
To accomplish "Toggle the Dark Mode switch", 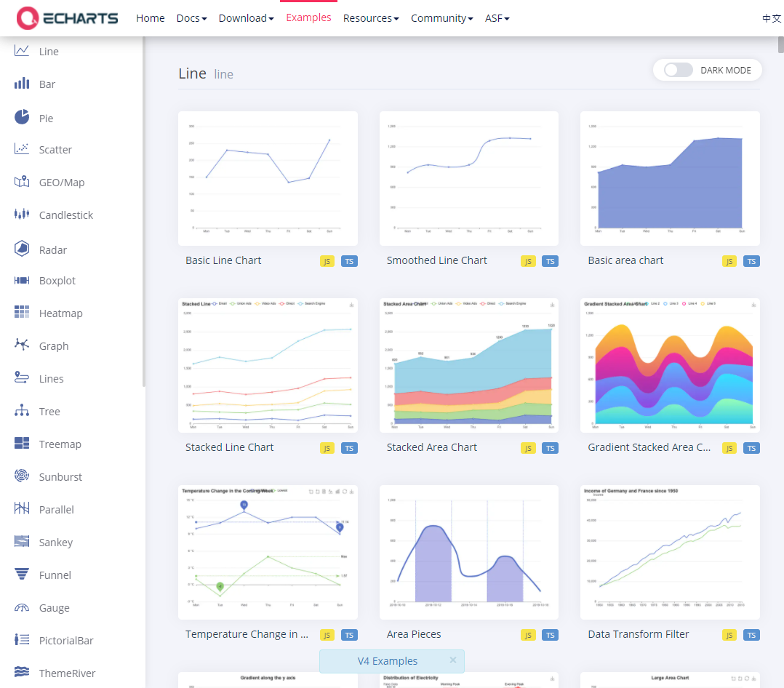I will pos(678,71).
